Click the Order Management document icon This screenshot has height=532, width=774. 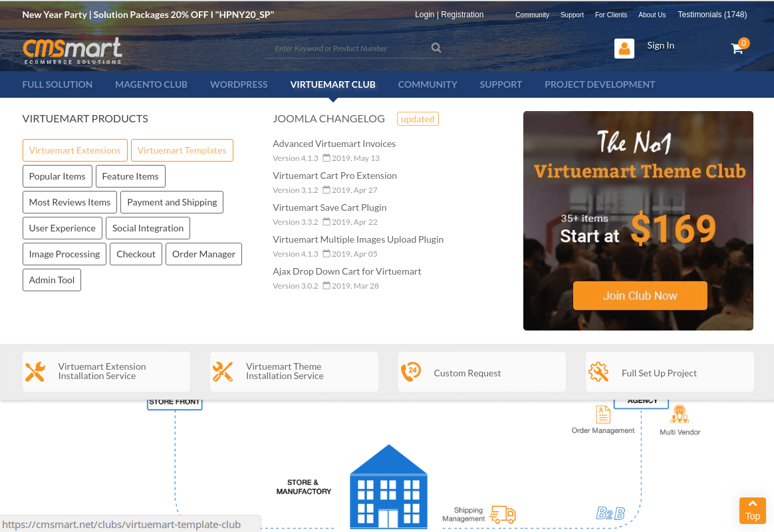click(602, 414)
